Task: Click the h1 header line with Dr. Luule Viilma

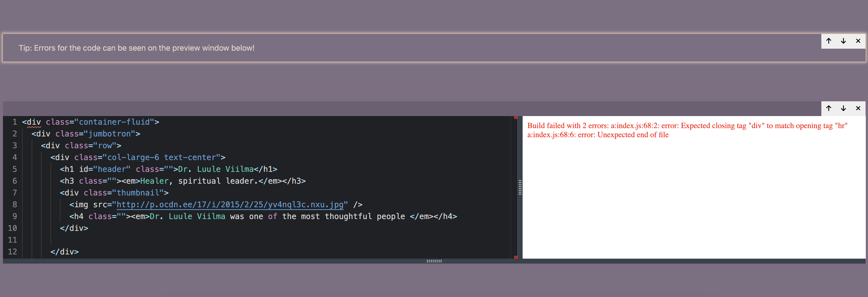Action: pos(168,169)
